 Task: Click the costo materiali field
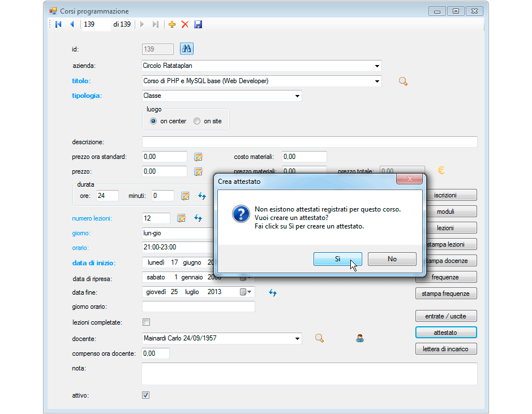(304, 157)
